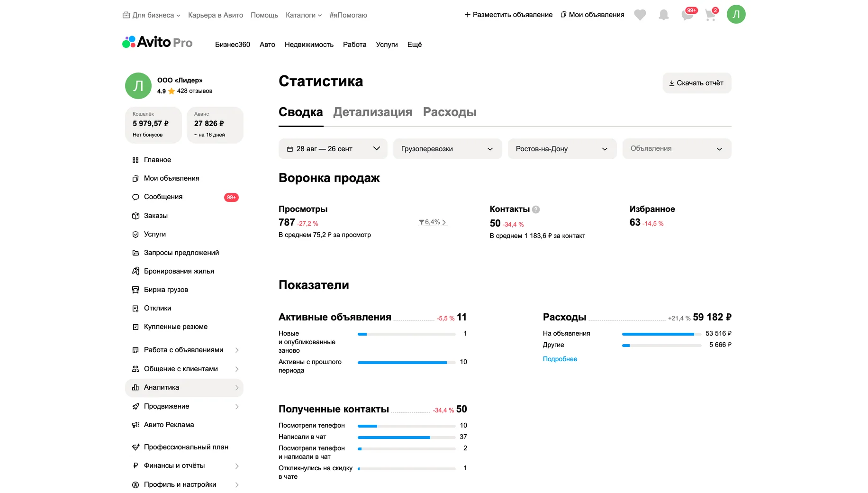Open Авто menu item
Image resolution: width=868 pixels, height=493 pixels.
(x=267, y=45)
